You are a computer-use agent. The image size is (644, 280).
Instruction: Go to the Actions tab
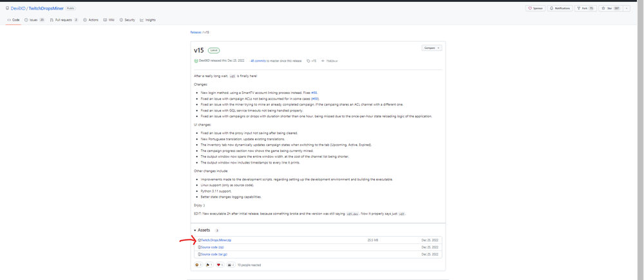(x=91, y=20)
